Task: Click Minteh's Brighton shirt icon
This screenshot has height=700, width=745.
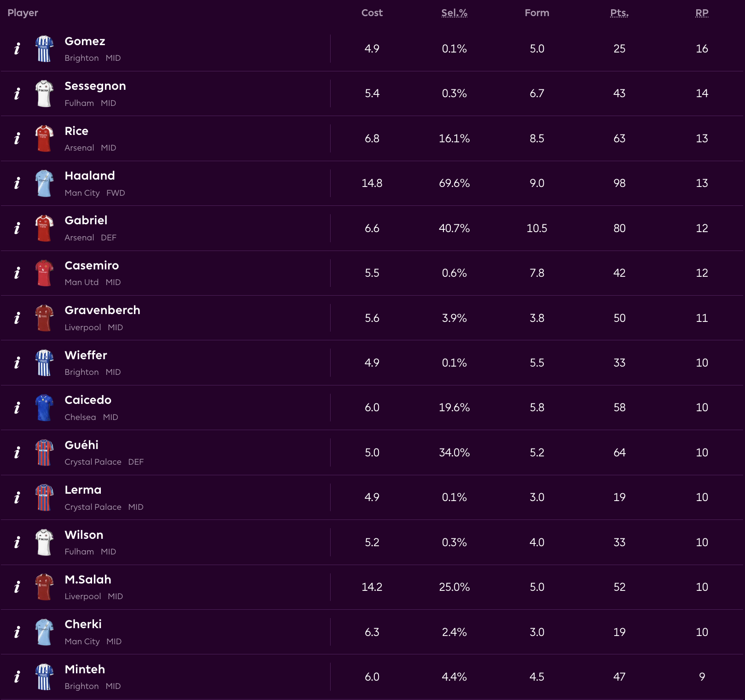Action: [44, 677]
